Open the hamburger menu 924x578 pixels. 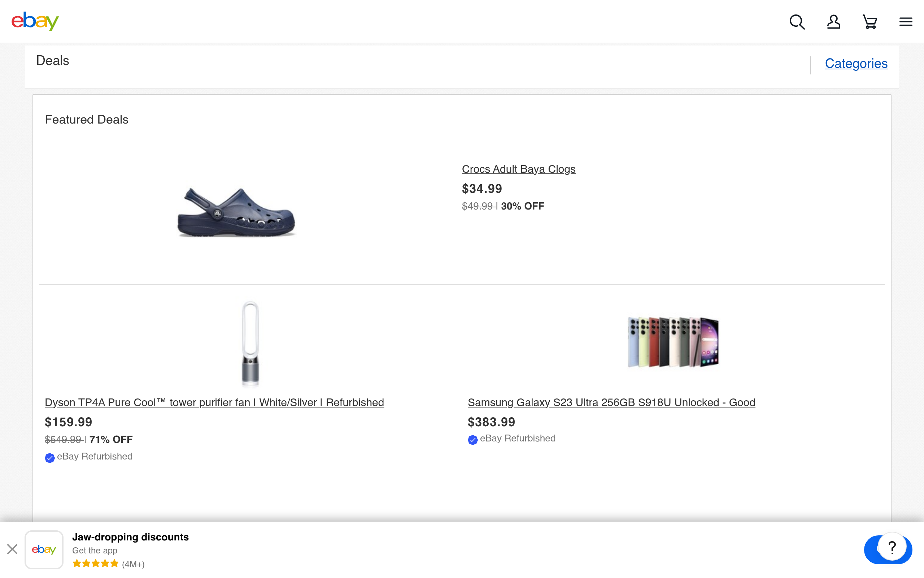(906, 22)
